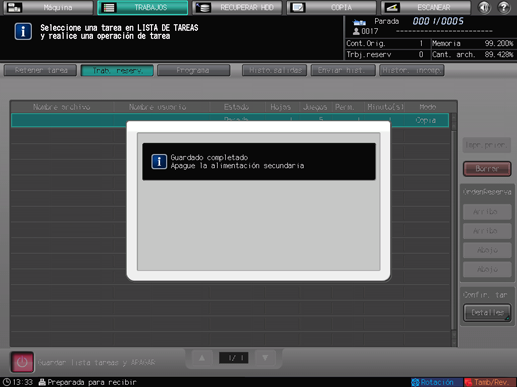Click the TRABAJOS list icon
Viewport: 517px width, 387px height.
109,8
